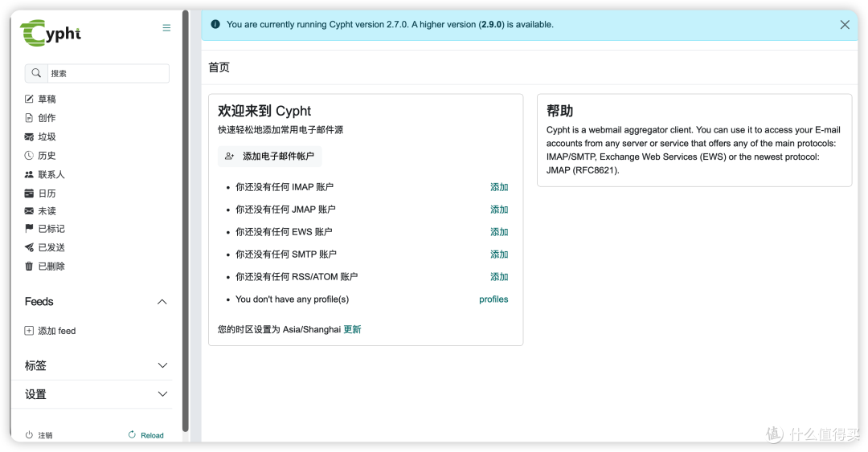Click the 你还没有任何 IMAP 账户 text
The image size is (868, 452).
tap(285, 187)
